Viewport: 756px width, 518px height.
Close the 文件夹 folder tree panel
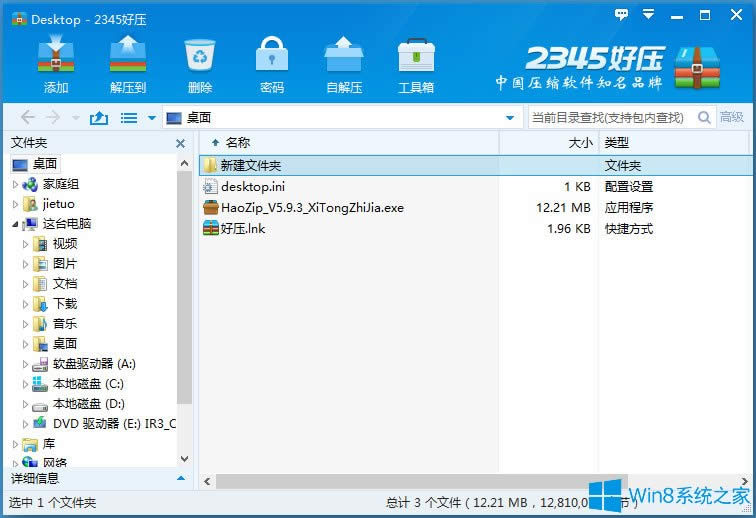pyautogui.click(x=183, y=143)
